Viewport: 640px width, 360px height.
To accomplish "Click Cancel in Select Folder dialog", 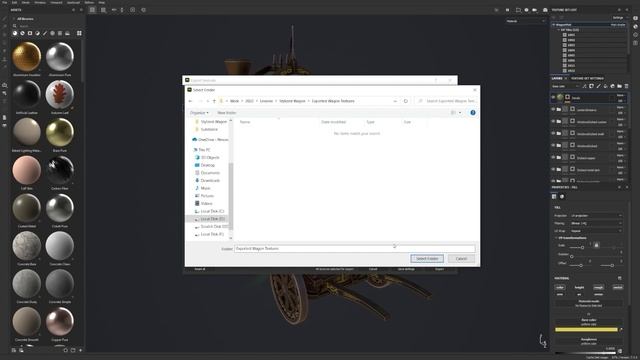I will pos(461,258).
